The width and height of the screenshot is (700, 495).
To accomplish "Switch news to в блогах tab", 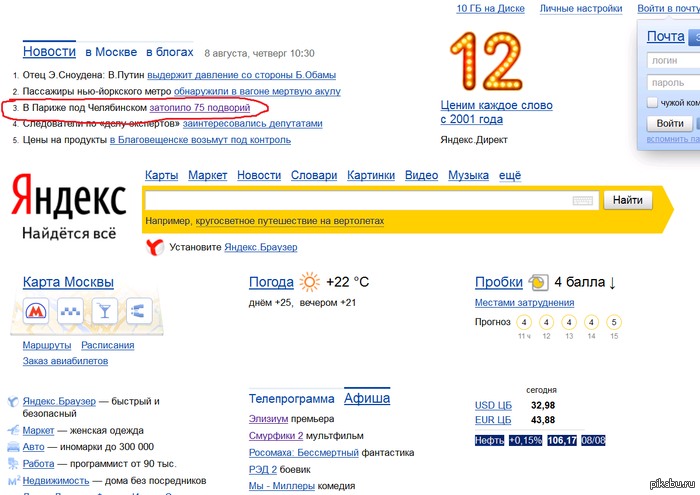I will (170, 52).
